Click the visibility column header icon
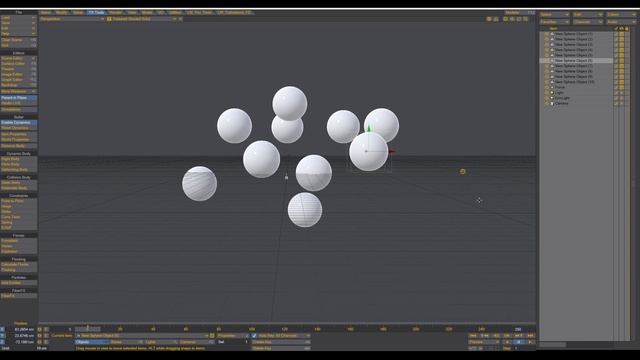Image resolution: width=640 pixels, height=360 pixels. [622, 29]
